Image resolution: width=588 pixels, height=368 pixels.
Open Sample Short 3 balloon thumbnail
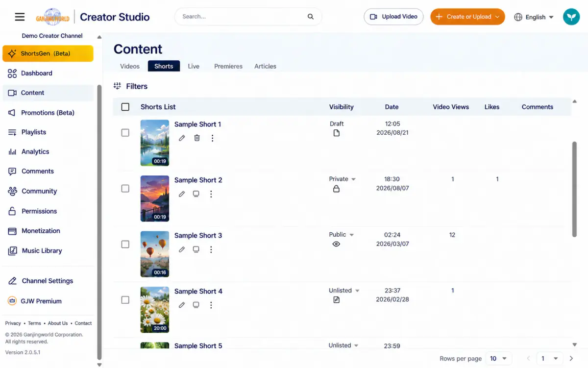pos(155,254)
